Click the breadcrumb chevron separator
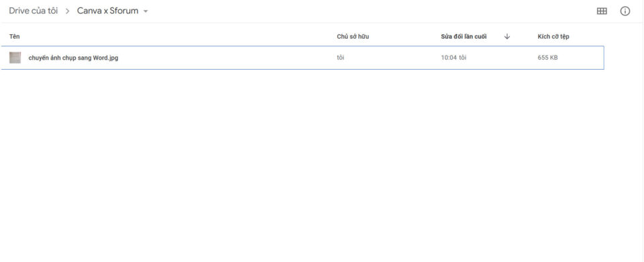644x262 pixels. point(67,11)
